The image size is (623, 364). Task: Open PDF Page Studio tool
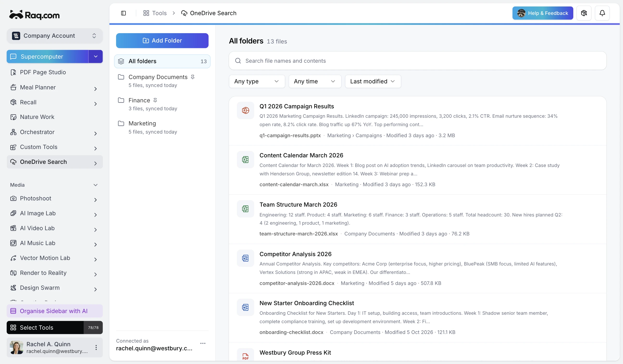point(55,72)
